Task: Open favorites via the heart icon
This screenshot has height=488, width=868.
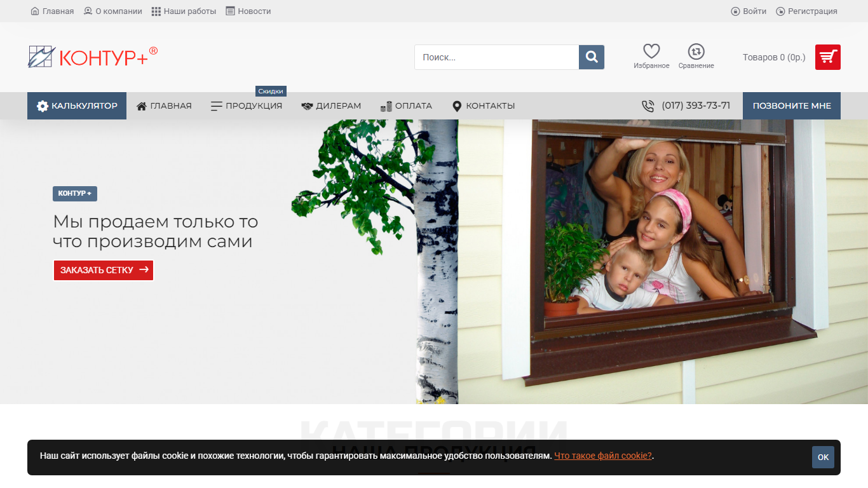Action: (x=651, y=51)
